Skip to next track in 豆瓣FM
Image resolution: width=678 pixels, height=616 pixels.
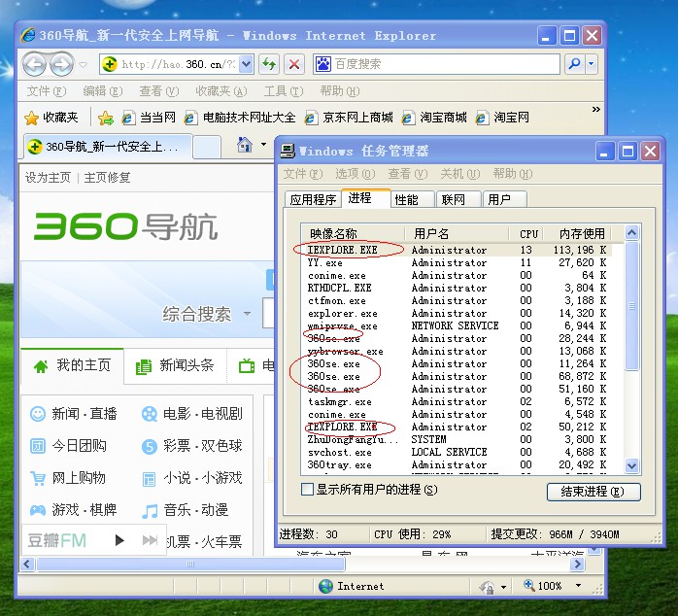click(150, 540)
